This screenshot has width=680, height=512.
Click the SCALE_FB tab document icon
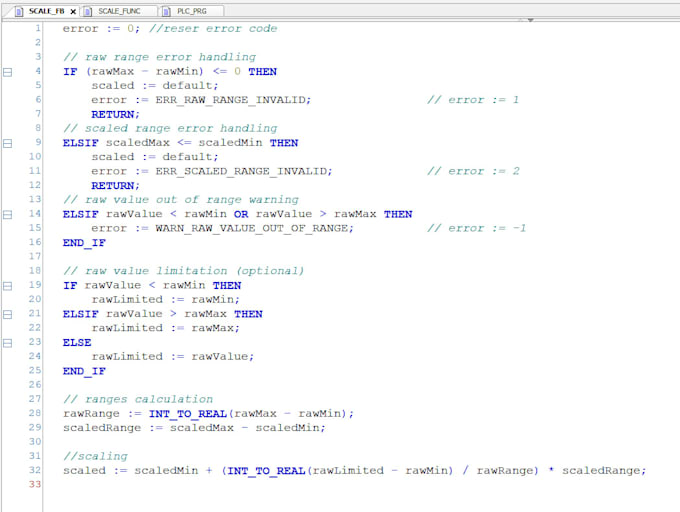(19, 12)
